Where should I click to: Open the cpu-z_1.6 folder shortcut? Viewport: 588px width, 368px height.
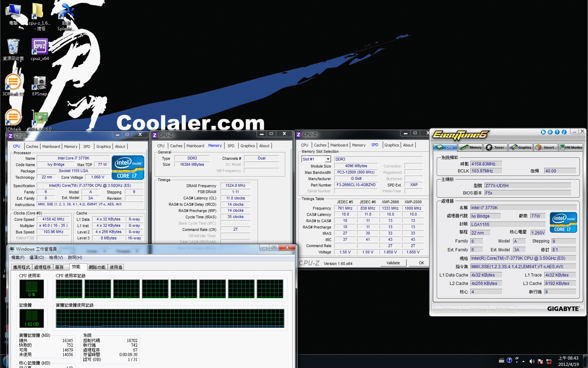(39, 16)
